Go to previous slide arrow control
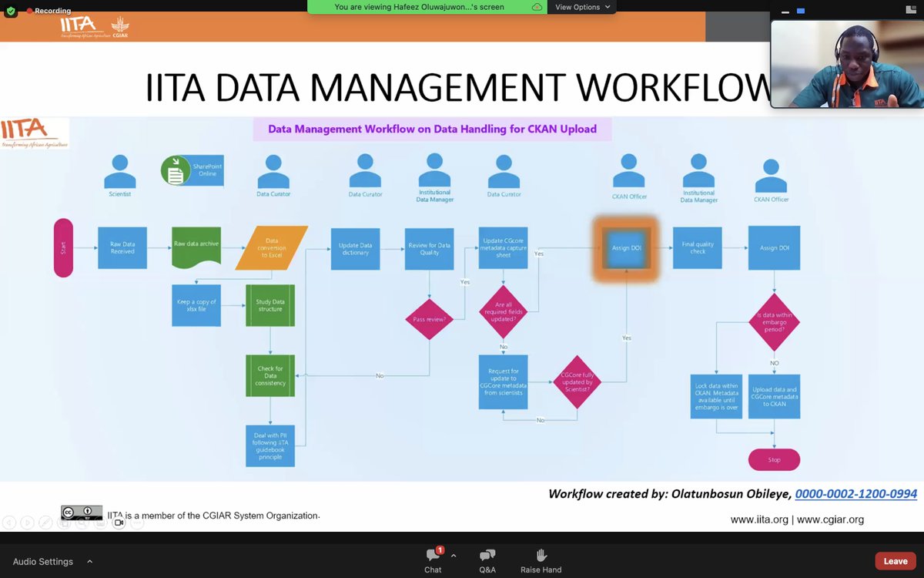 coord(9,523)
